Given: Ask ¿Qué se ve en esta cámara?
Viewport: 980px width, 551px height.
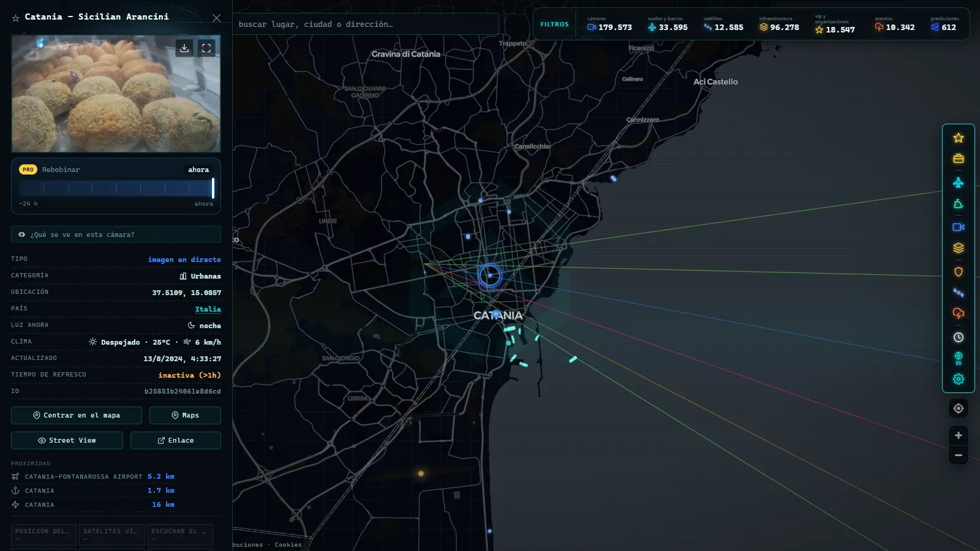Looking at the screenshot, I should pos(116,234).
